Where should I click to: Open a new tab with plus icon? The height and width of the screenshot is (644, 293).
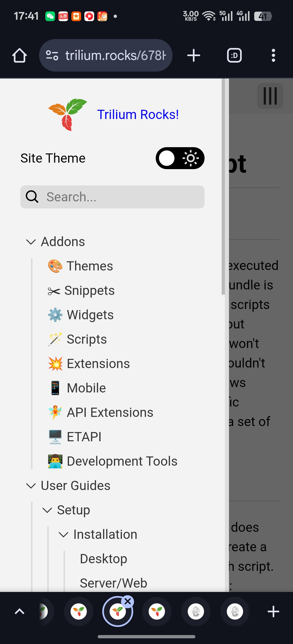coord(194,56)
